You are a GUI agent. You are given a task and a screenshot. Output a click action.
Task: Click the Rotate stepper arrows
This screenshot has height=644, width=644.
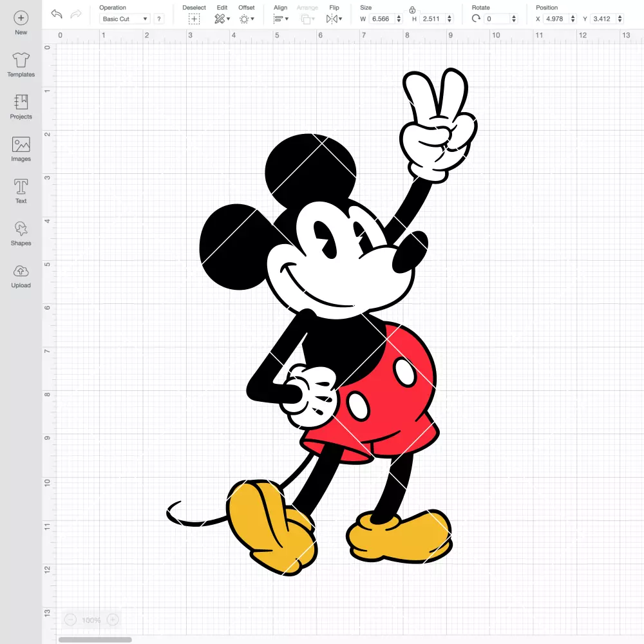(514, 19)
